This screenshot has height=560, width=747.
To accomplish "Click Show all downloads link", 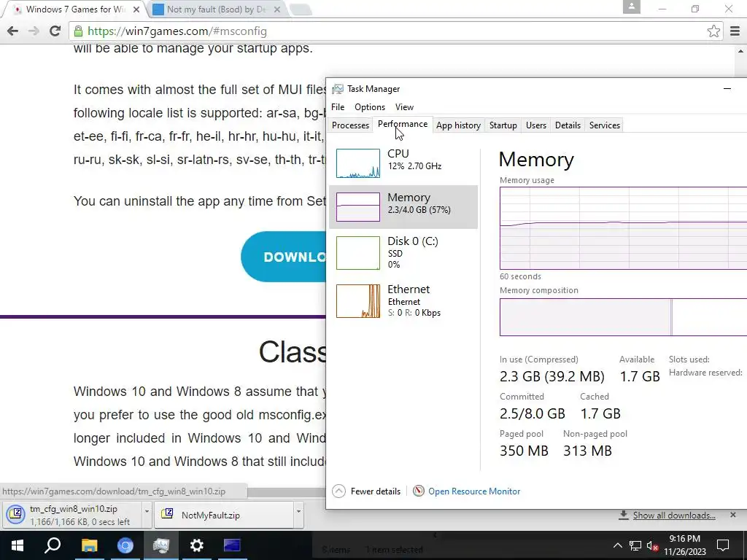I will point(673,516).
